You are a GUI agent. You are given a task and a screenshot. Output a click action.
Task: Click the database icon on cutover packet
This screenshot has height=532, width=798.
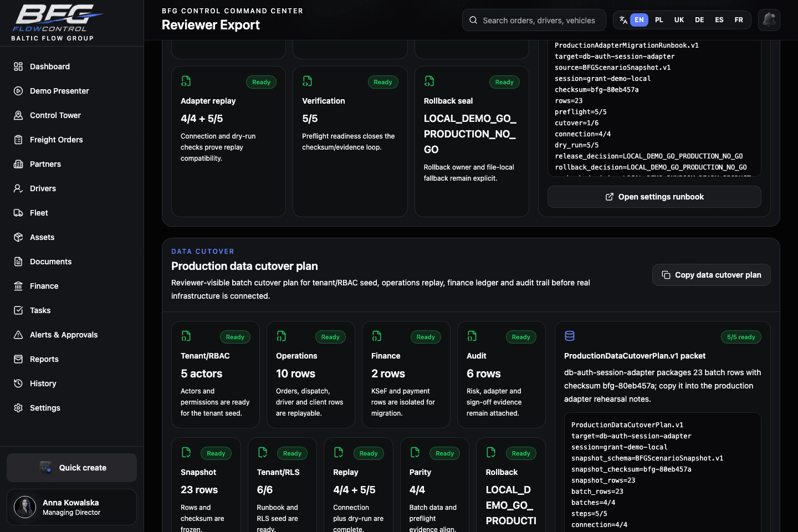pos(570,336)
